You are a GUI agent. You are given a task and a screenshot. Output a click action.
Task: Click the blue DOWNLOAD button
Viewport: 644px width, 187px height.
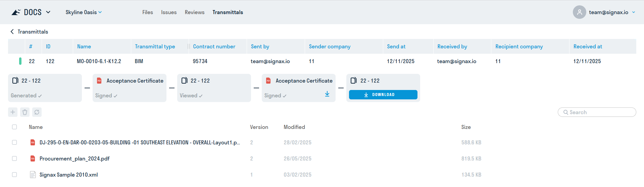point(383,95)
